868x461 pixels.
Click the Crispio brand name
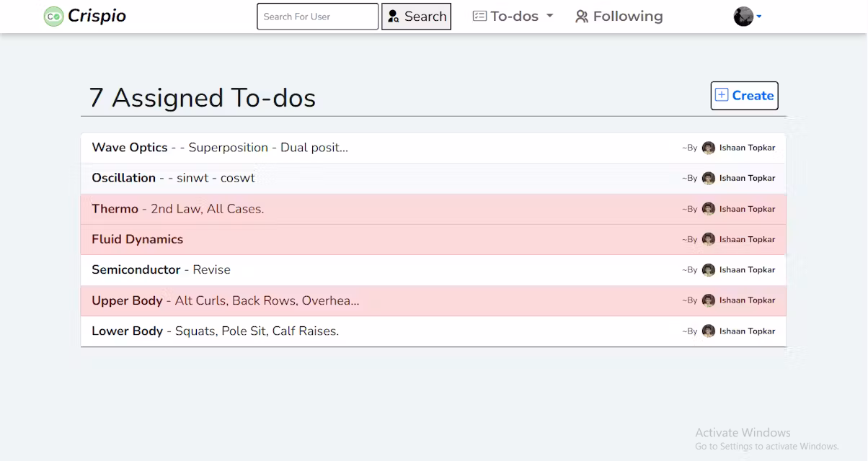(x=97, y=16)
